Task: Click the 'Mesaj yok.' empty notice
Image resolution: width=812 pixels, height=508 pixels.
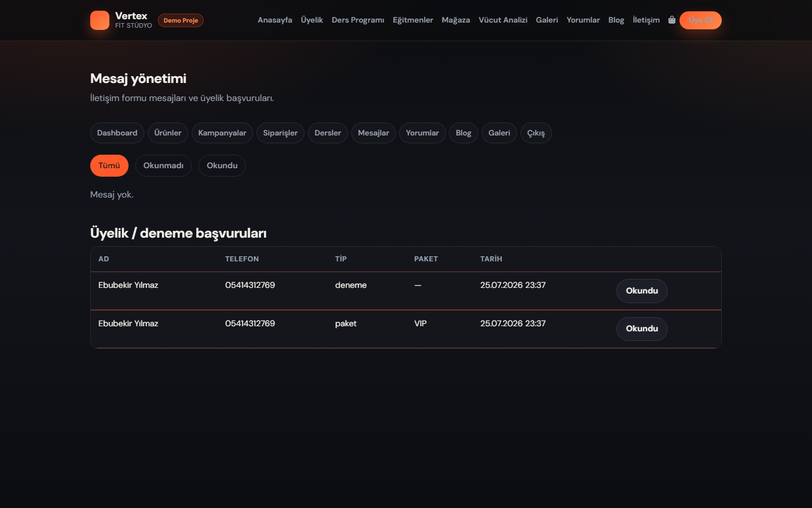Action: pos(112,195)
